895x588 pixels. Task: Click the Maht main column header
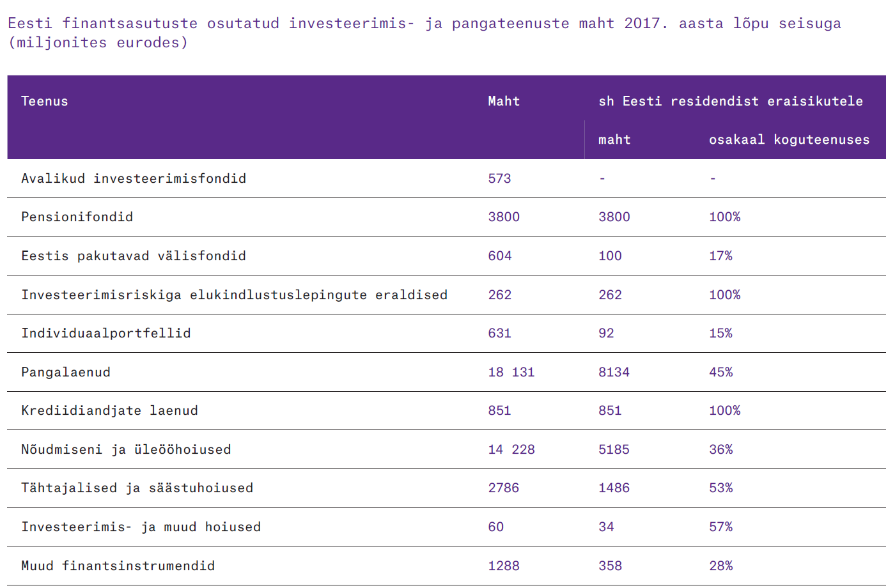[504, 101]
